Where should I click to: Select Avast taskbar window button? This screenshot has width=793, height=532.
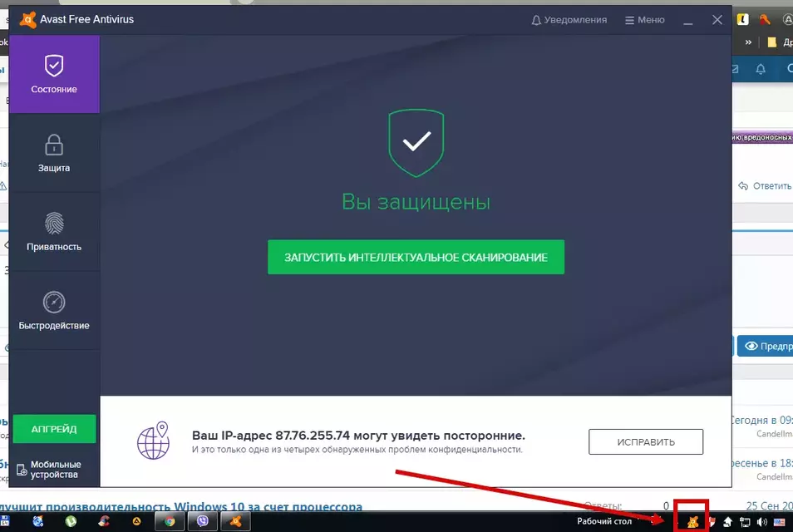(236, 521)
